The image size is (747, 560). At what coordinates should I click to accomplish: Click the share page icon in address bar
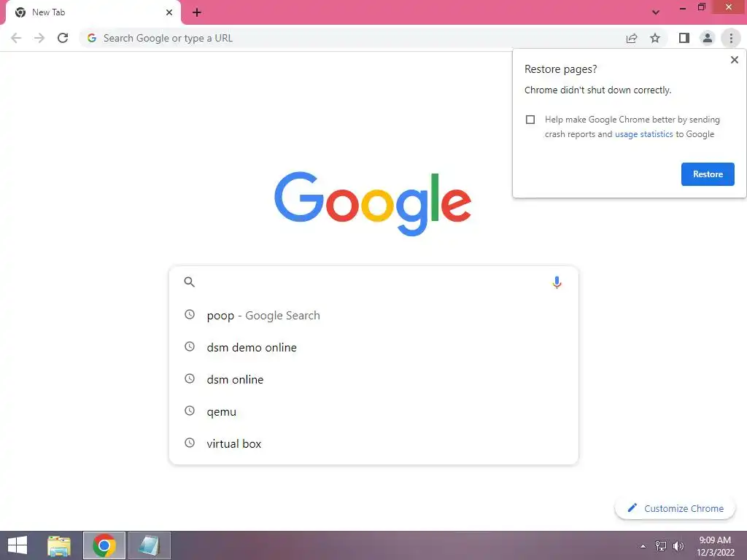(x=632, y=38)
